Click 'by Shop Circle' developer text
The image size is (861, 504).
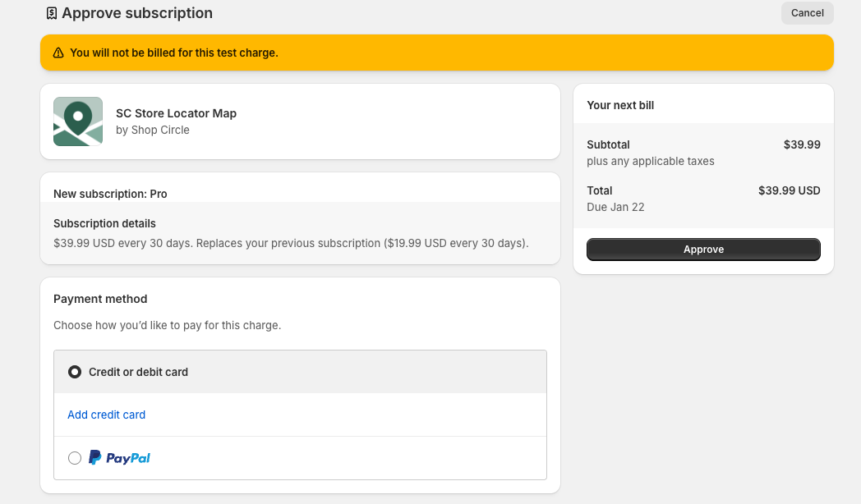tap(153, 130)
